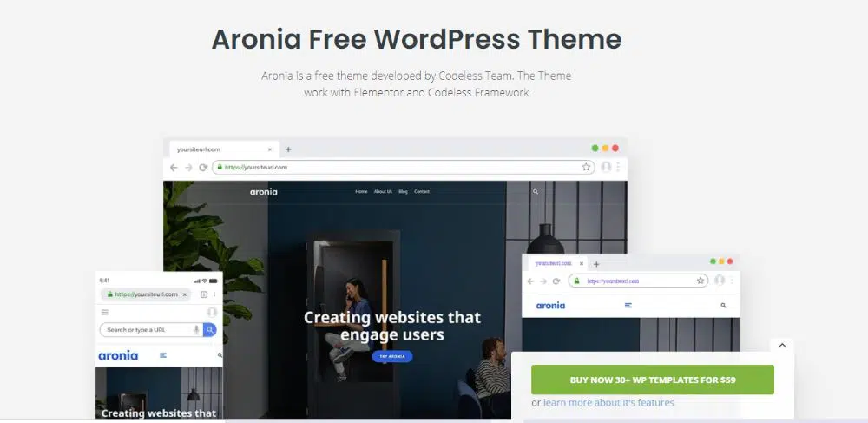Click the Search or type a URL field

146,330
